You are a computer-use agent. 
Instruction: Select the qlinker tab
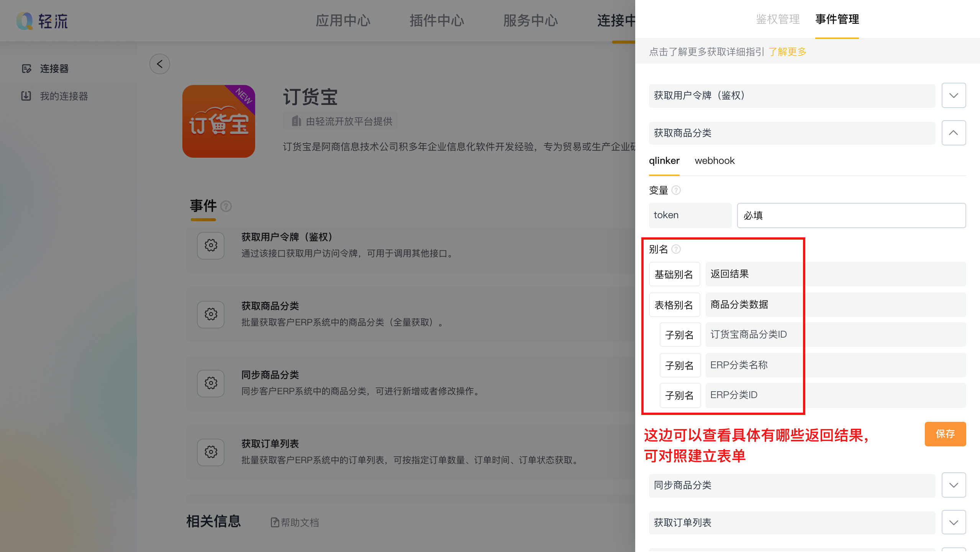pos(664,161)
